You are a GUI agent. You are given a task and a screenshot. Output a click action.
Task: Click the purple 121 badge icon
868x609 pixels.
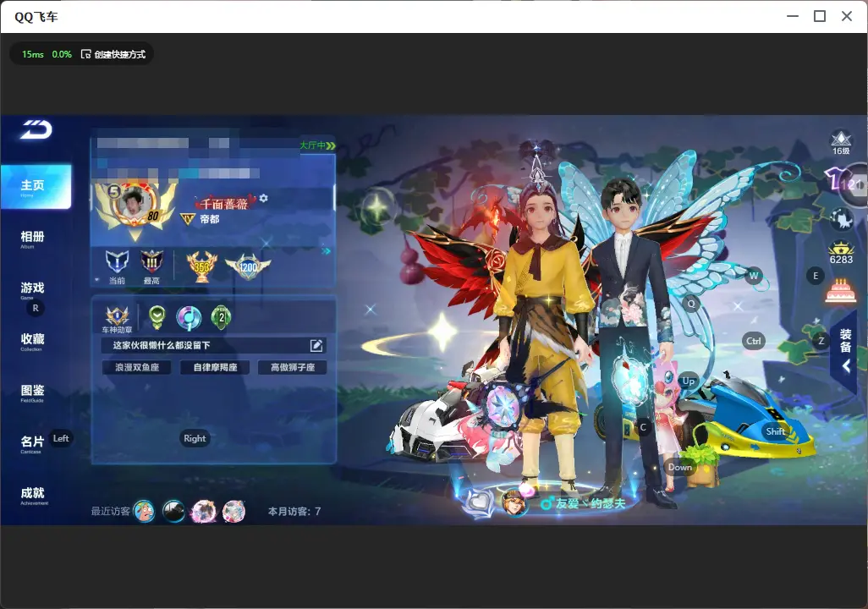844,180
